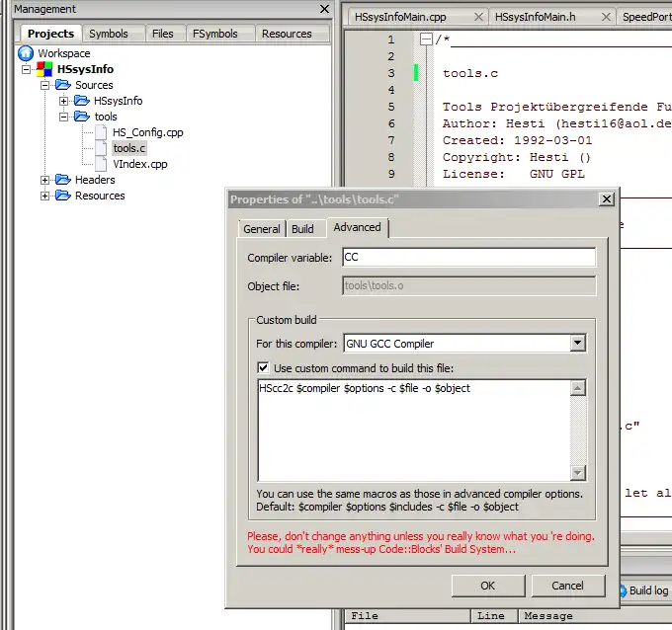Image resolution: width=672 pixels, height=630 pixels.
Task: Toggle 'Use custom command to build this file'
Action: click(263, 368)
